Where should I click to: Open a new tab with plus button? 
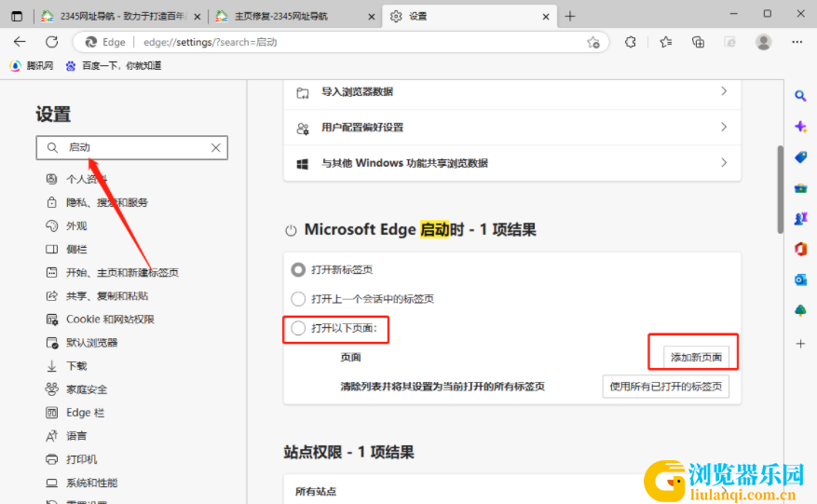[570, 17]
